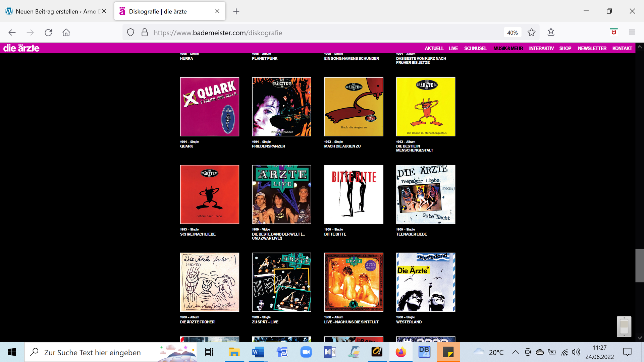Image resolution: width=644 pixels, height=362 pixels.
Task: Click the die ärzte site logo
Action: coord(21,48)
